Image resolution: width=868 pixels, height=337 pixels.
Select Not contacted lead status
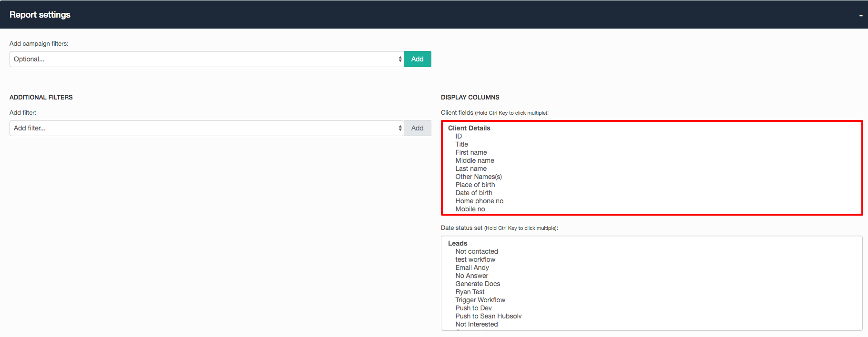(x=476, y=251)
